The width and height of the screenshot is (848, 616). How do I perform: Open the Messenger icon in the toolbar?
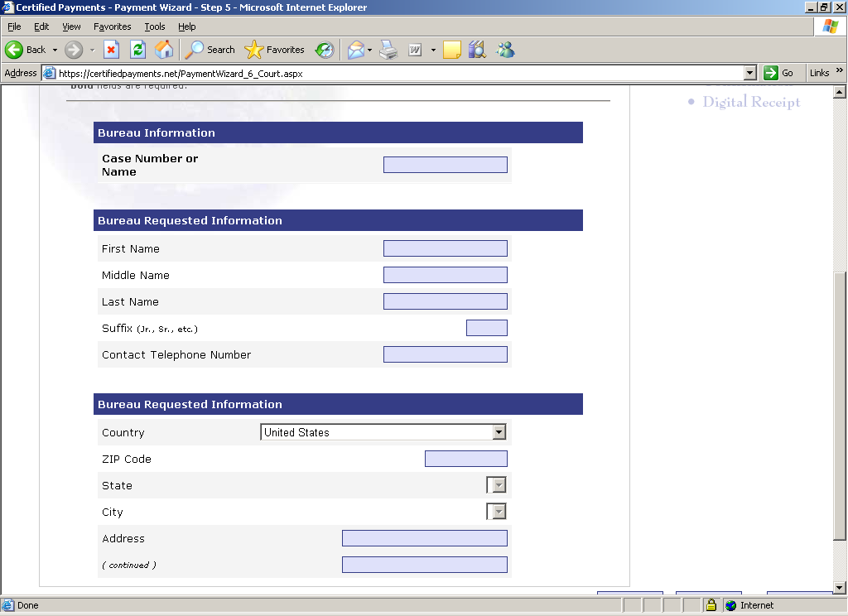coord(505,50)
